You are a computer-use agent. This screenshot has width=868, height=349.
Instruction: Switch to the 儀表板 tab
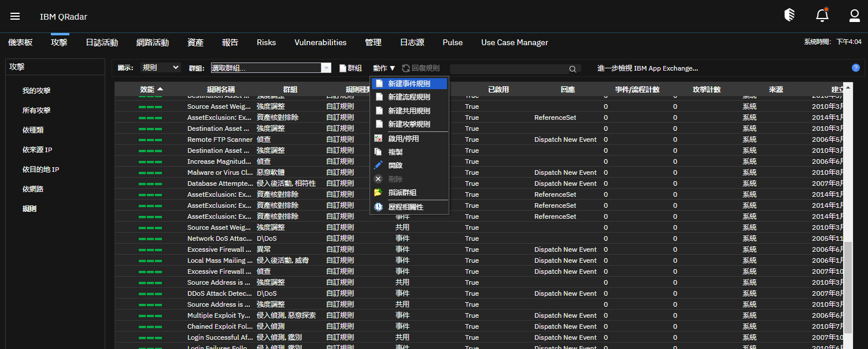coord(20,42)
